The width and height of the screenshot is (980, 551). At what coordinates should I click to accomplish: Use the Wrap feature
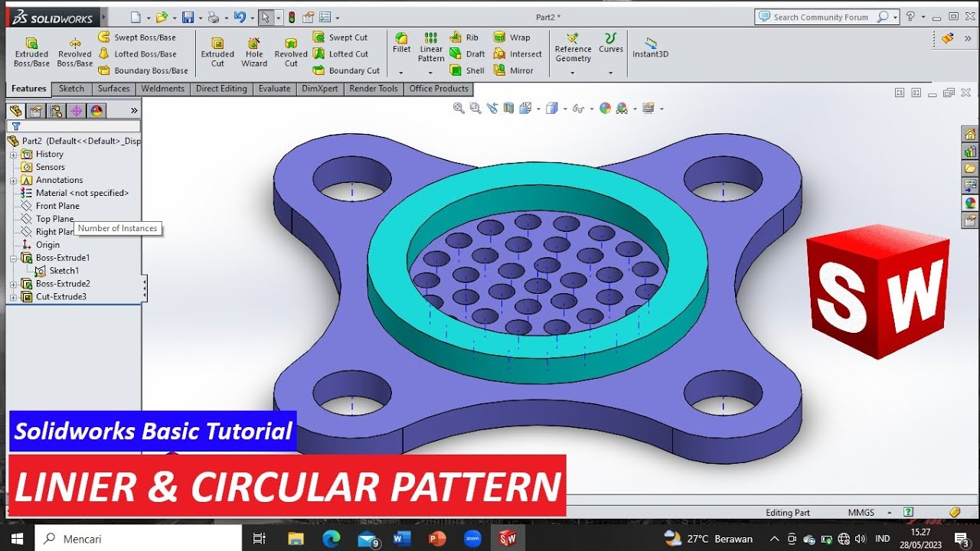pos(511,37)
